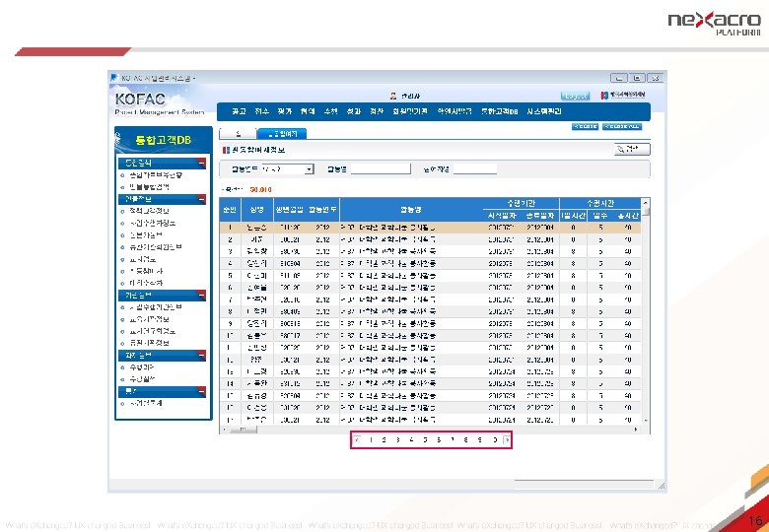Switch to the inactive white tab
The width and height of the screenshot is (769, 532).
[x=238, y=134]
